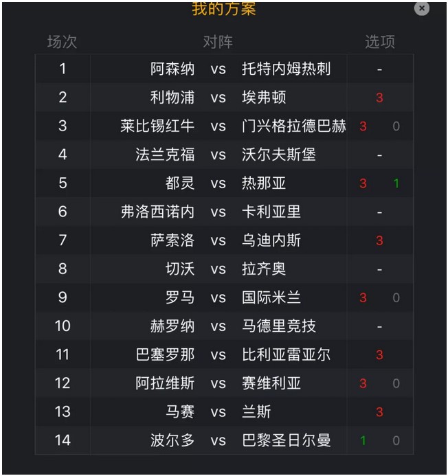Image resolution: width=448 pixels, height=476 pixels.
Task: Open the 赫罗纳 vs 马德里竞技 row
Action: tap(224, 326)
